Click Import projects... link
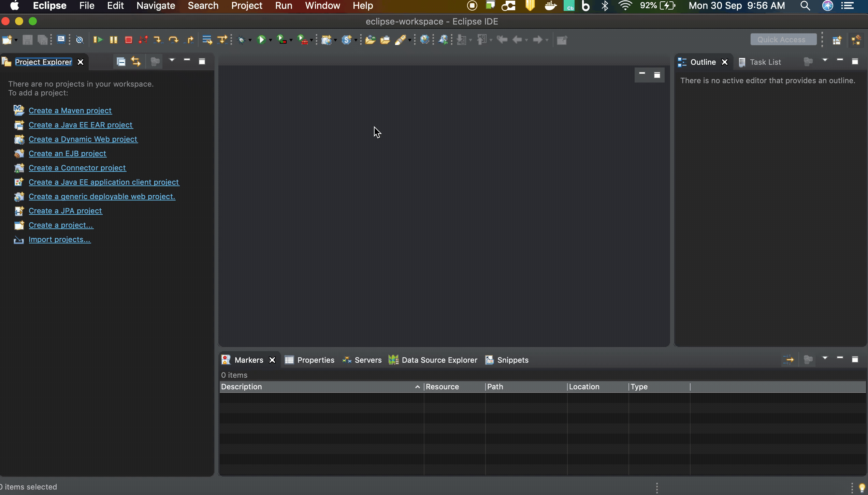The height and width of the screenshot is (495, 868). 60,239
